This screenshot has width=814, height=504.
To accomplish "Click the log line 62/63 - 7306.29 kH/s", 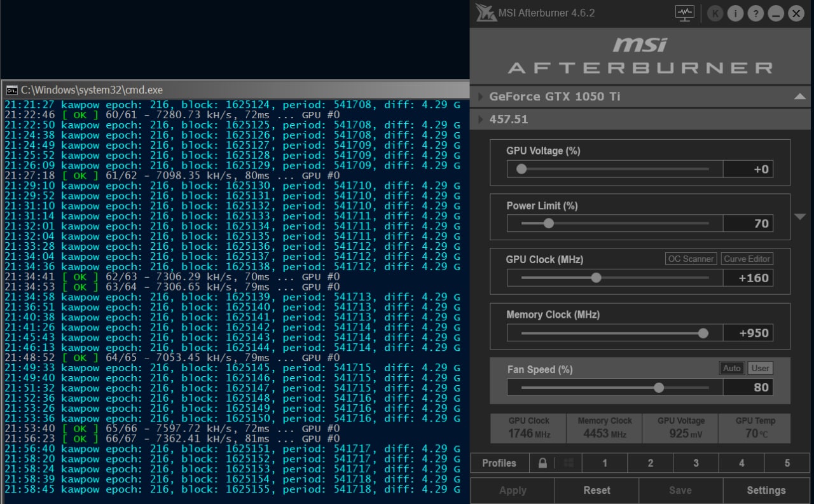I will pyautogui.click(x=172, y=276).
